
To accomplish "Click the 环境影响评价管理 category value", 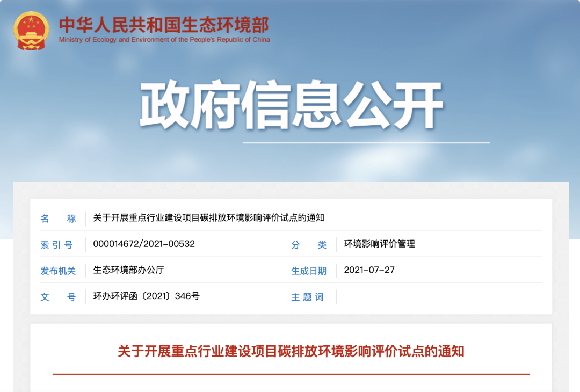I will (x=379, y=244).
